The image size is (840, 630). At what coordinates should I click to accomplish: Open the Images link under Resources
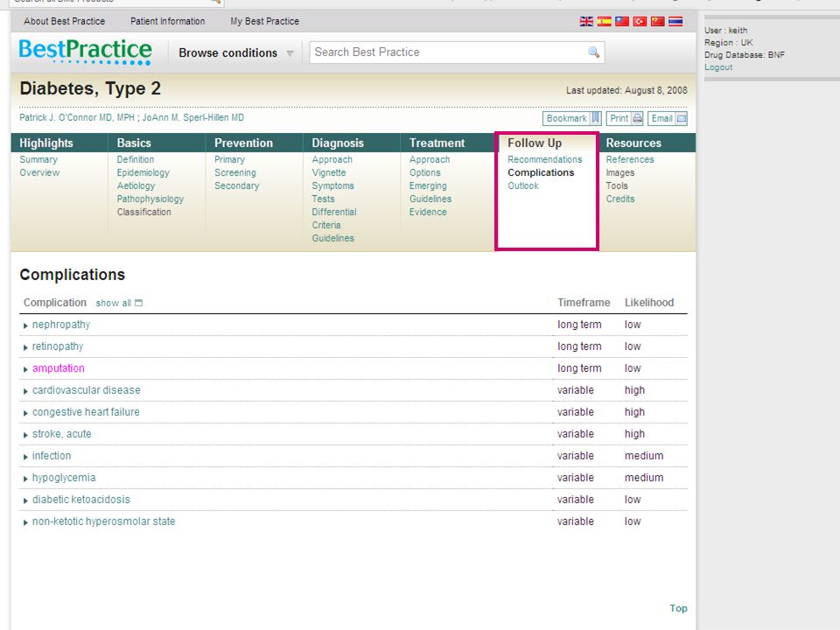[620, 172]
